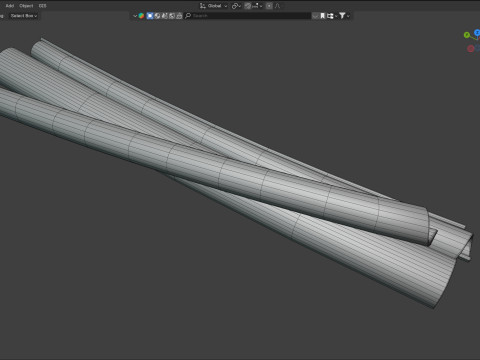480x360 pixels.
Task: Expand the chevron left of the colored sphere
Action: click(135, 16)
